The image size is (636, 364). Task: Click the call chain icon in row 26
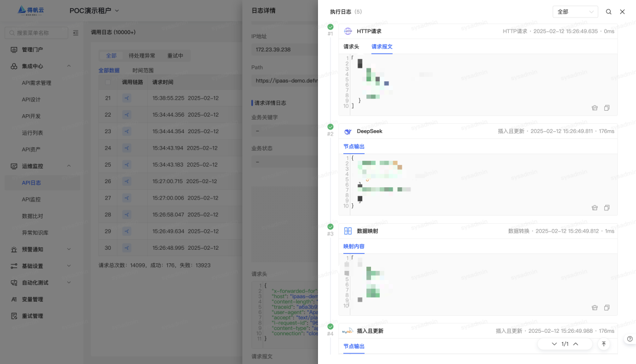[127, 181]
